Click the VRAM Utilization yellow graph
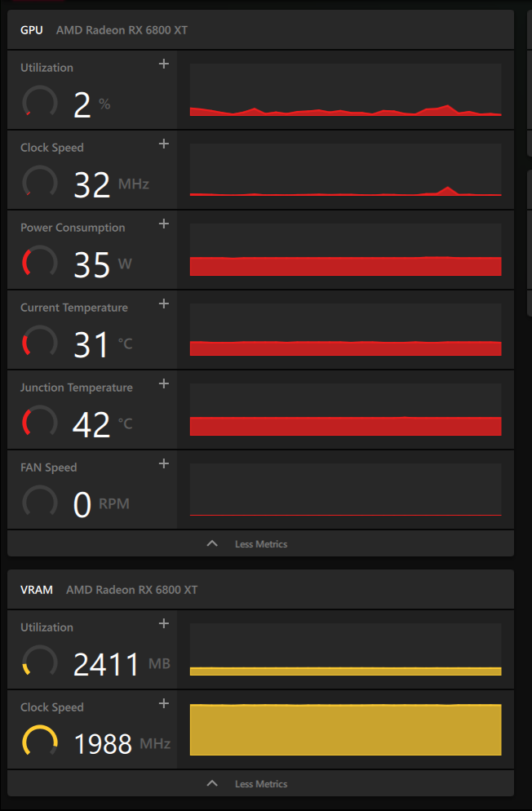The width and height of the screenshot is (532, 811). coord(345,649)
